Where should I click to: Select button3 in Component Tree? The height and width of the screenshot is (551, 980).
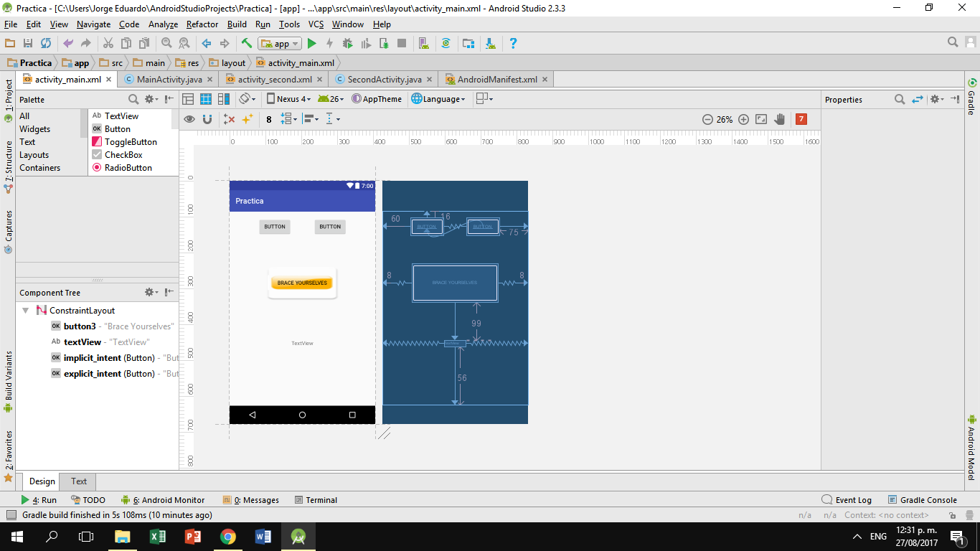pyautogui.click(x=113, y=326)
